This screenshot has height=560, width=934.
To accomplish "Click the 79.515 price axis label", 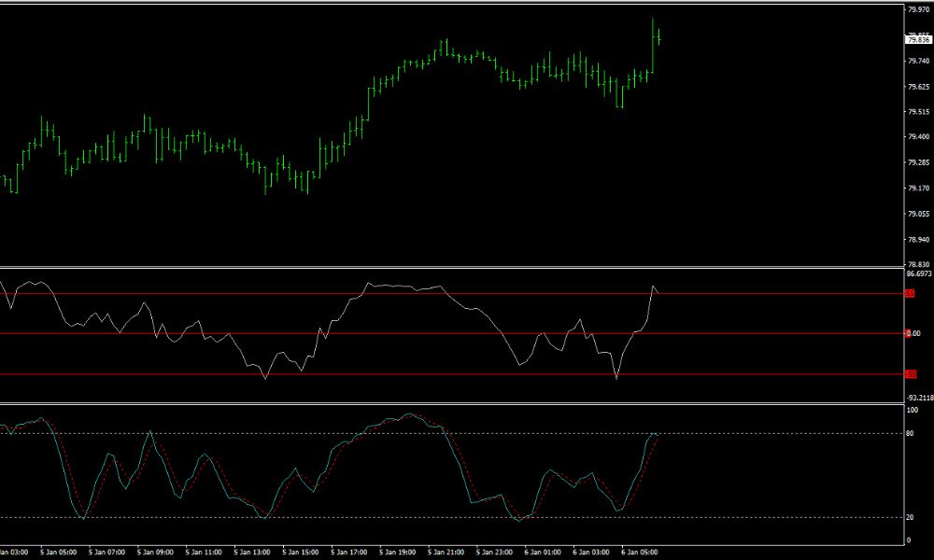I will [x=919, y=112].
